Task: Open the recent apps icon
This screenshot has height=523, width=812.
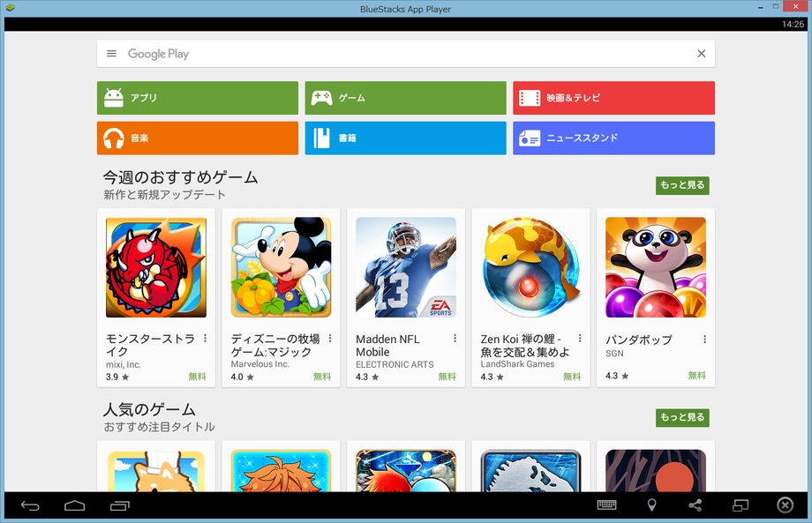Action: pos(120,505)
